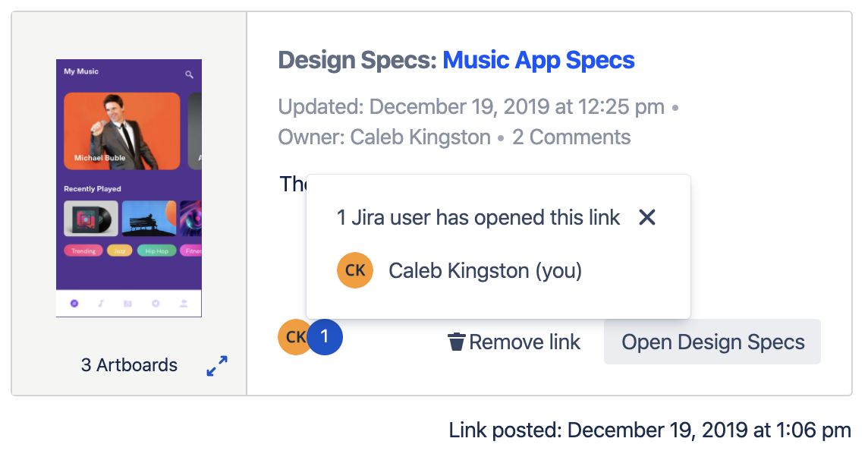Image resolution: width=868 pixels, height=454 pixels.
Task: Select the yellow Jazz tag in the preview
Action: click(x=120, y=251)
